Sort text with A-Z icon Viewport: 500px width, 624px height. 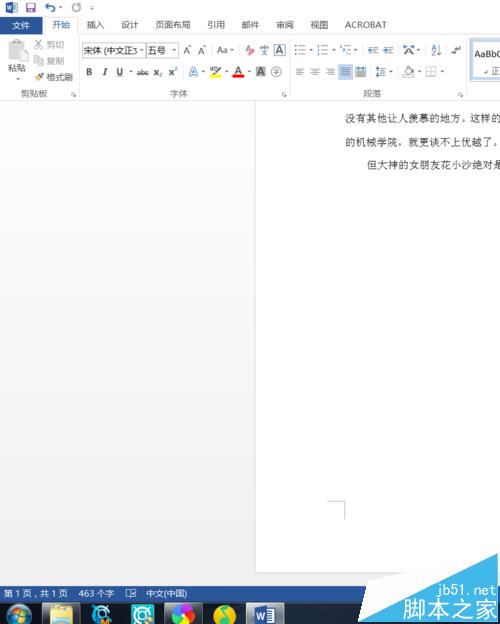coord(436,50)
